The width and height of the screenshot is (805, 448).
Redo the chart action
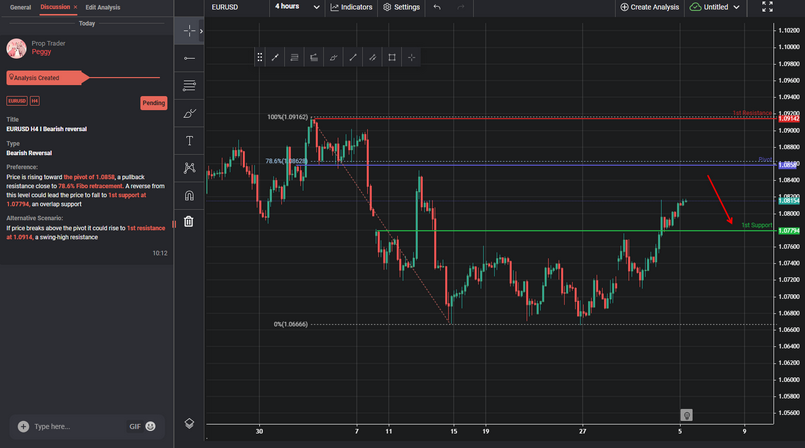tap(461, 7)
